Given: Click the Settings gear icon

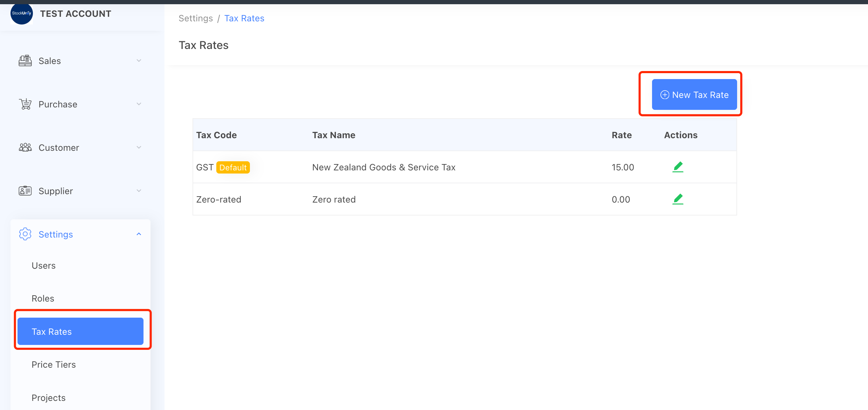Looking at the screenshot, I should coord(25,234).
